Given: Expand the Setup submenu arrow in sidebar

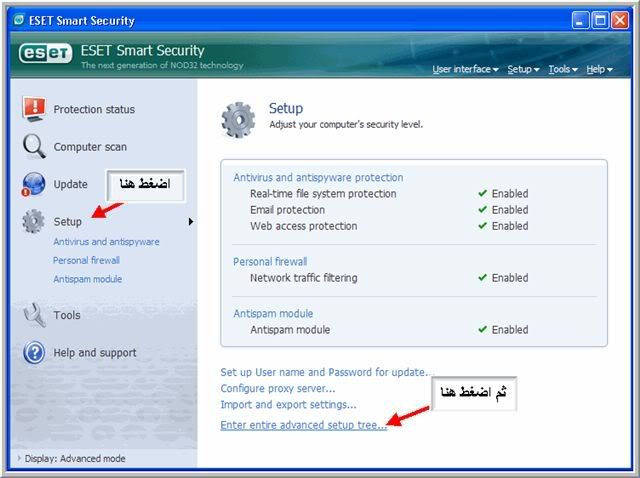Looking at the screenshot, I should pyautogui.click(x=191, y=222).
